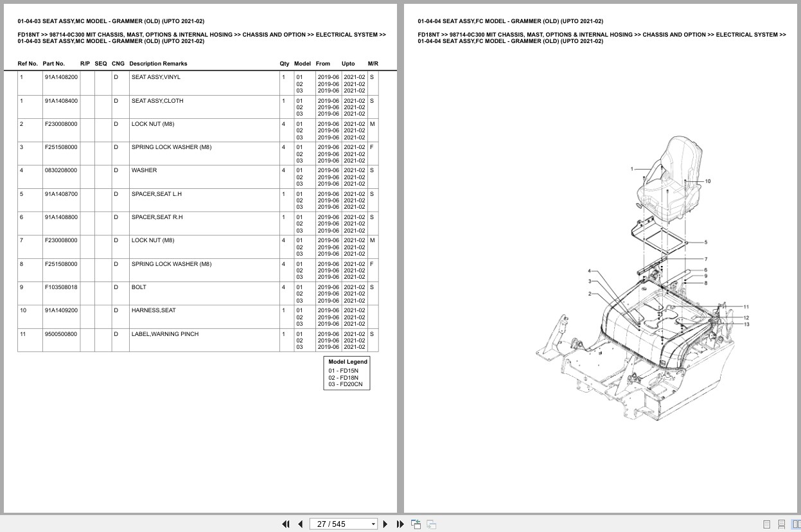
Task: Go to the previous page
Action: [x=300, y=524]
